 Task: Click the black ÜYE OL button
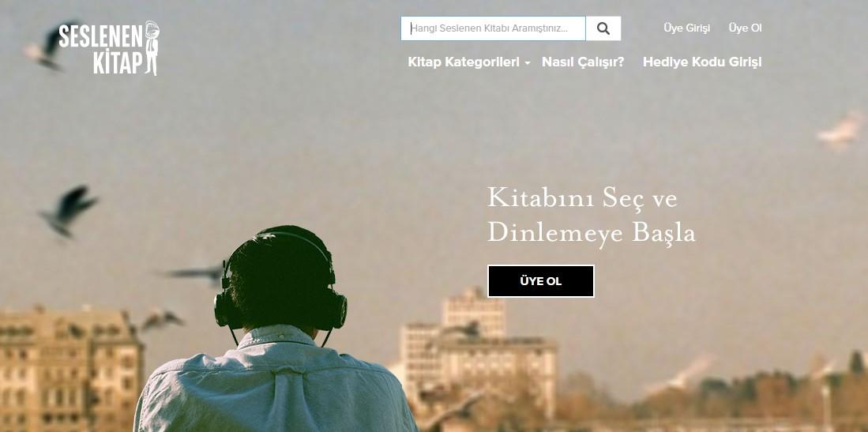click(x=541, y=281)
